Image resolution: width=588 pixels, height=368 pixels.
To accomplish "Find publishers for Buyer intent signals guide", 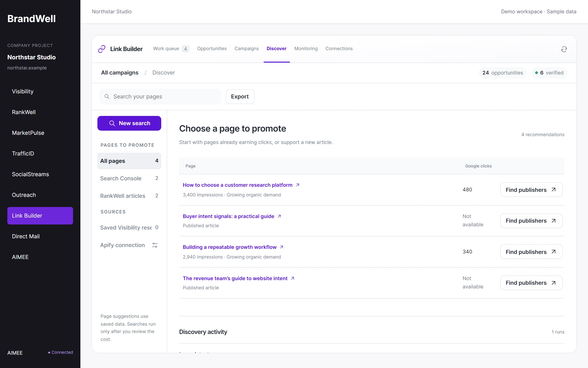I will (531, 221).
